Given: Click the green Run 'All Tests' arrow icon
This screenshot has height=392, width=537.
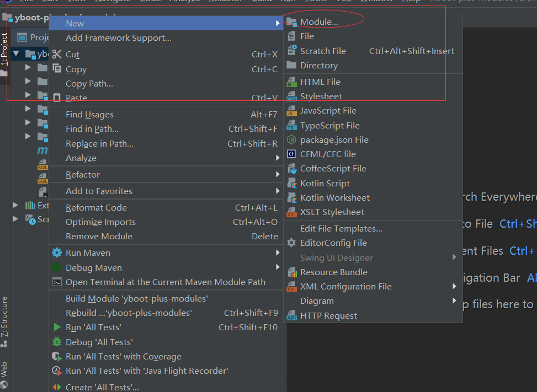Looking at the screenshot, I should [x=57, y=327].
